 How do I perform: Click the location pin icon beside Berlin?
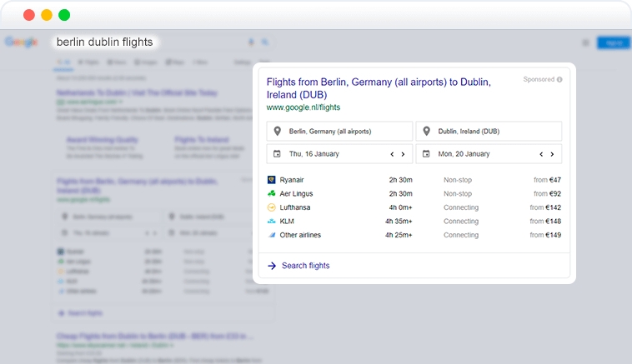[x=278, y=132]
